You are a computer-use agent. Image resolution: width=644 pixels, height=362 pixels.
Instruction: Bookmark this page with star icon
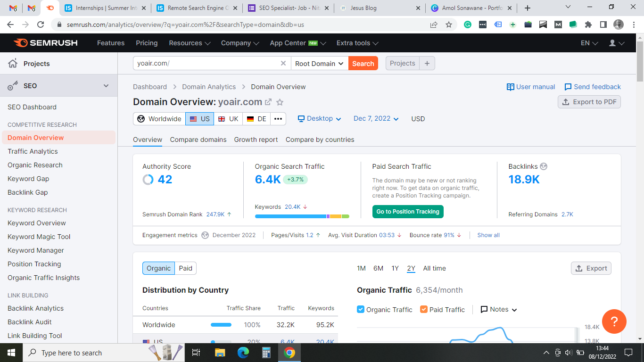point(449,25)
